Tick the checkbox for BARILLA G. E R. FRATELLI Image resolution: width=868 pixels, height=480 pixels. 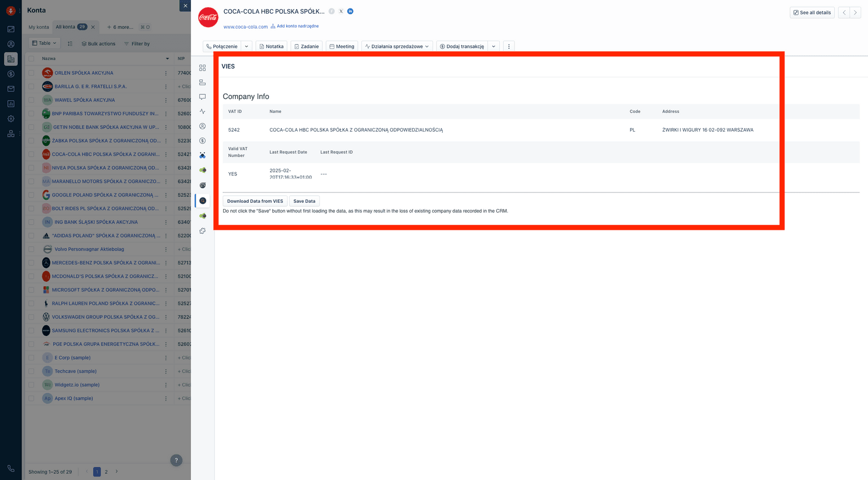pos(32,86)
